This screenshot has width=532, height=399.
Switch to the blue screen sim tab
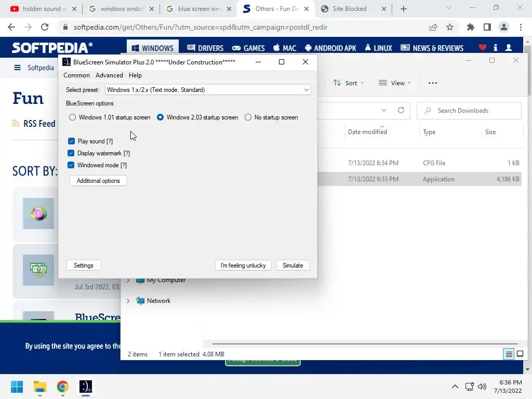(x=199, y=9)
